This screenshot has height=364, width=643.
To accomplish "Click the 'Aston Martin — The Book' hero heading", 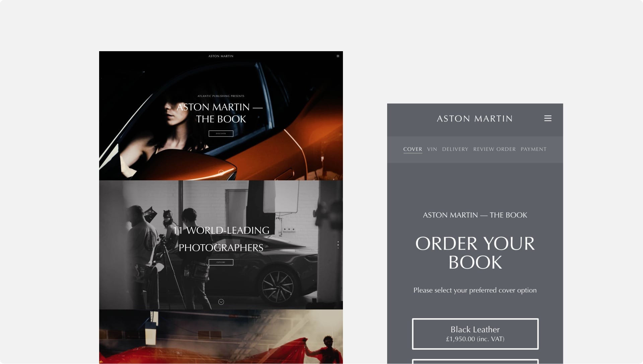I will (x=220, y=113).
